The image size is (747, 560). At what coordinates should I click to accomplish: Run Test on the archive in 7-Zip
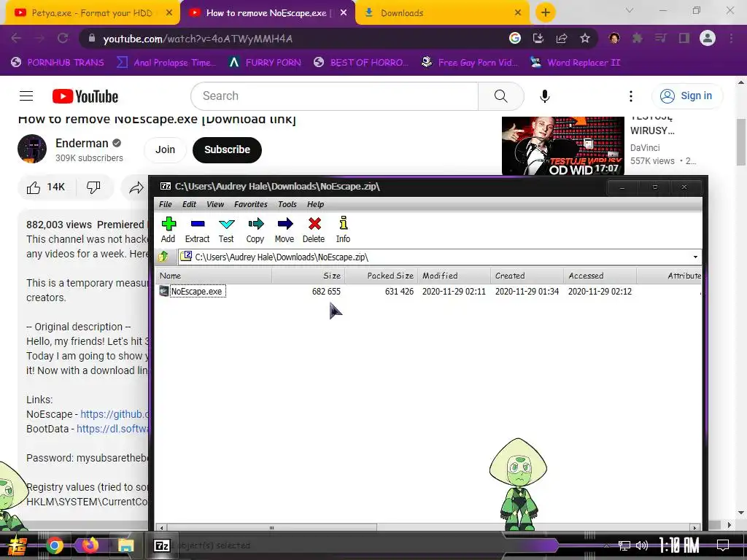(x=226, y=230)
